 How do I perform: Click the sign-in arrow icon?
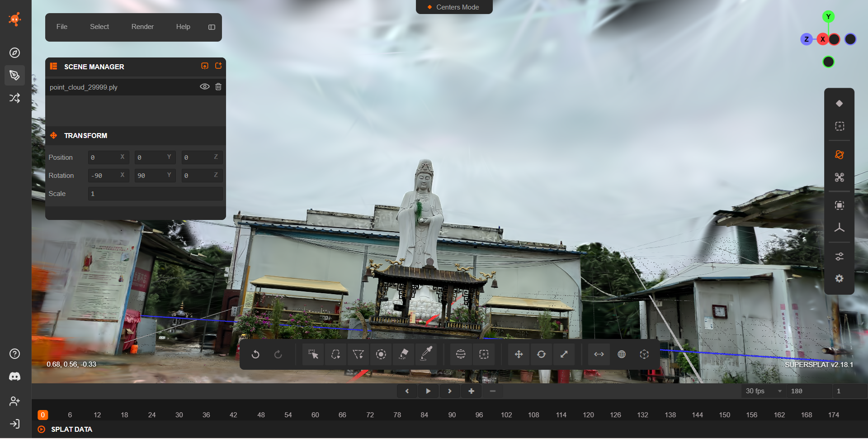[x=15, y=424]
